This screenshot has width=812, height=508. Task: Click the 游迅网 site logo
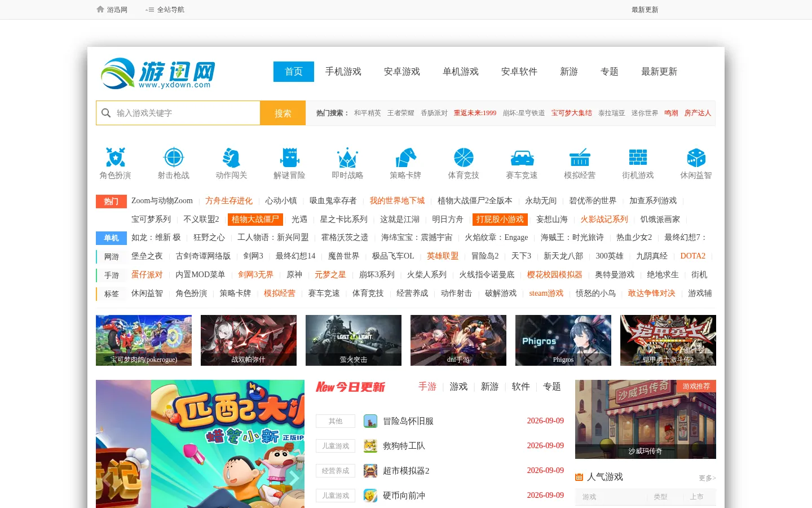158,73
